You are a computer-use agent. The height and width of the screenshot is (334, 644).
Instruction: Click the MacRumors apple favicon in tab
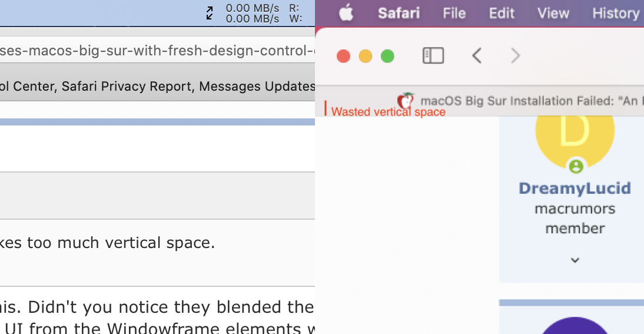(406, 101)
